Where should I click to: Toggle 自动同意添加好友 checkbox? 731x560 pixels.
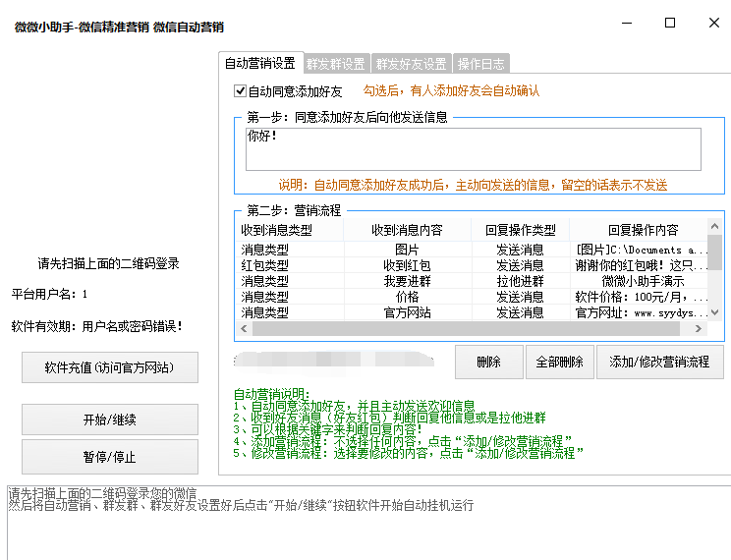coord(240,91)
